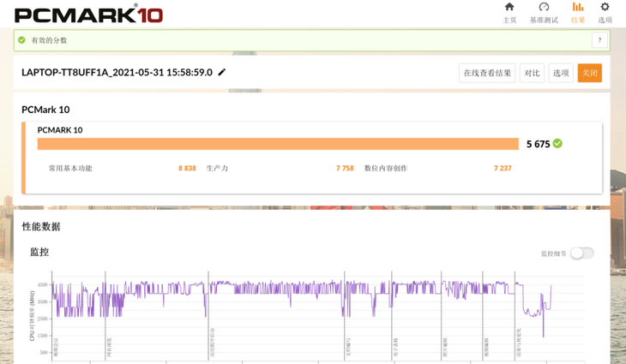Click the PCMark 10 logo
Screen dimensions: 626x364
pyautogui.click(x=88, y=15)
